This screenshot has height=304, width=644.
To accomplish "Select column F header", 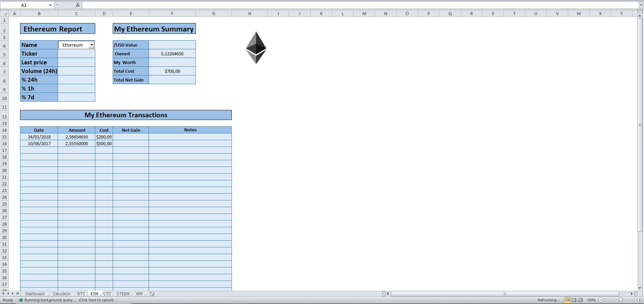I will tap(172, 14).
